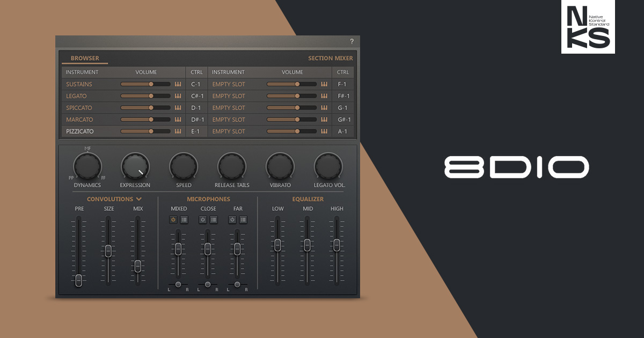Open the routing options icon under FAR

242,219
